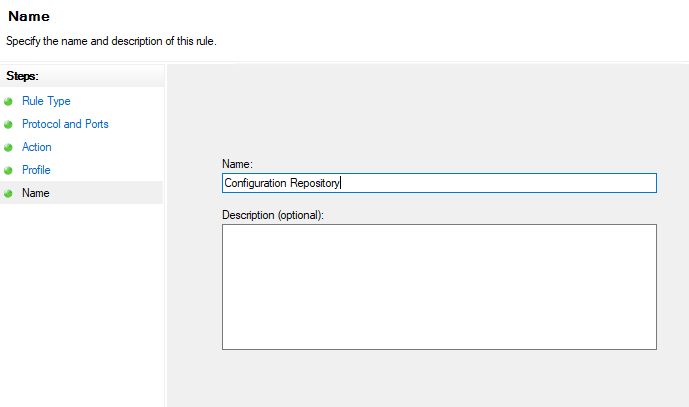Jump to the Action step
Image resolution: width=689 pixels, height=407 pixels.
tap(36, 147)
